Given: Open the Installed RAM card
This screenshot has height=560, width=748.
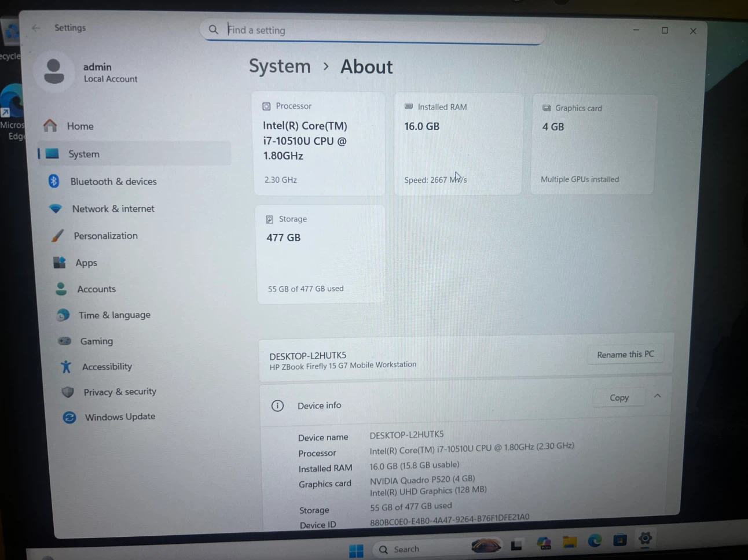Looking at the screenshot, I should [x=458, y=143].
